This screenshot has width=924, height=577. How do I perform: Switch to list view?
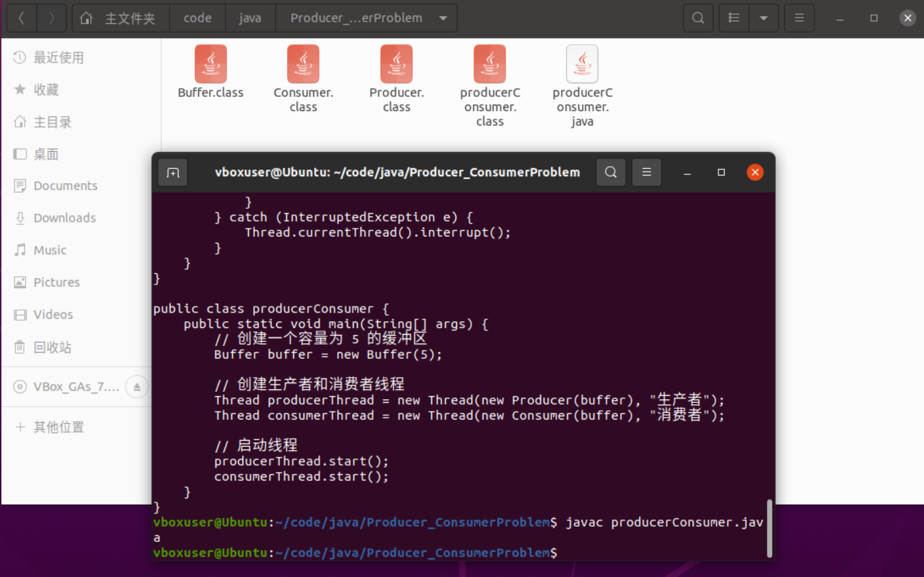coord(733,18)
